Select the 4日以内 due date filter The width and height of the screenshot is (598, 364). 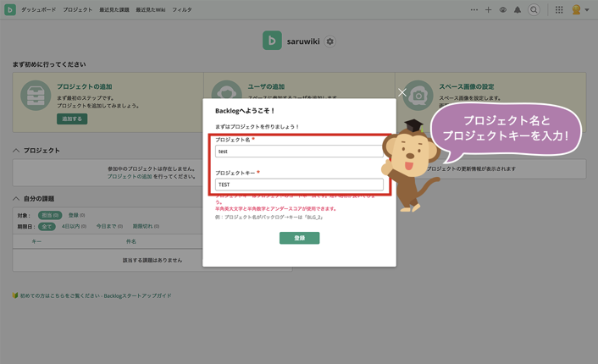[74, 226]
